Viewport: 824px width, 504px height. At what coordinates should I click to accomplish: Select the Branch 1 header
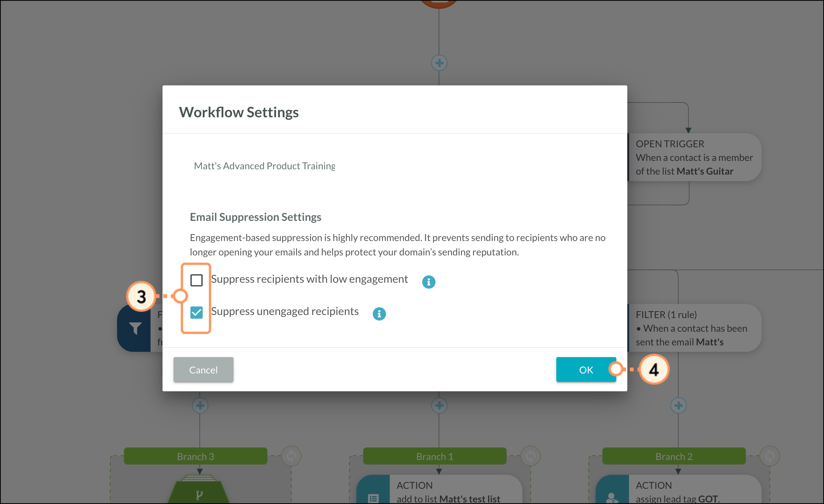435,456
